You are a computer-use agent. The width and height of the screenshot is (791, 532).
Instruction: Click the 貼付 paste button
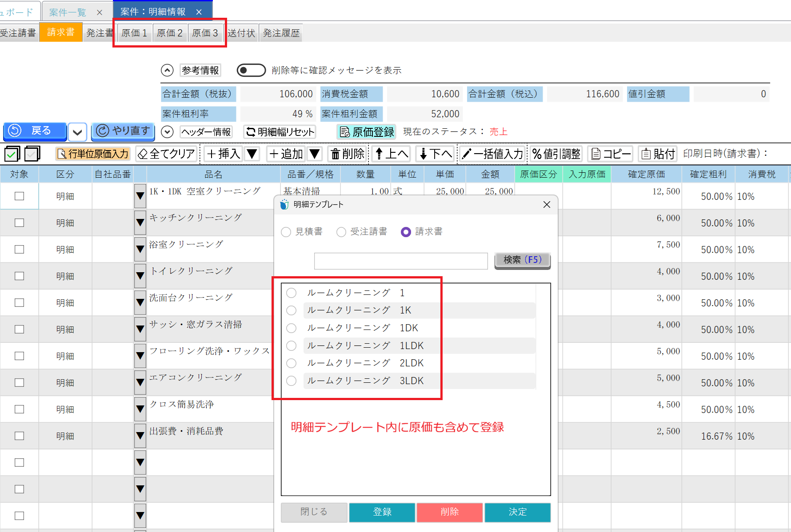pos(658,154)
